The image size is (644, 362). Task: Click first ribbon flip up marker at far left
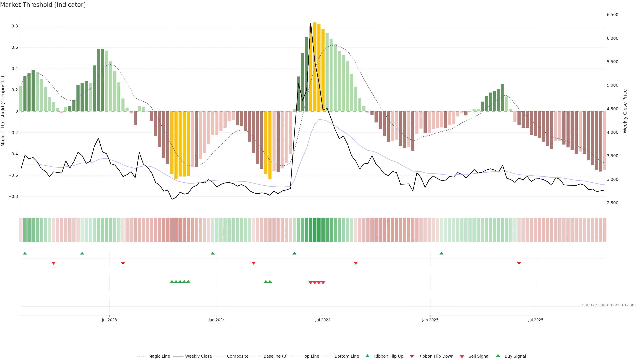[x=25, y=253]
